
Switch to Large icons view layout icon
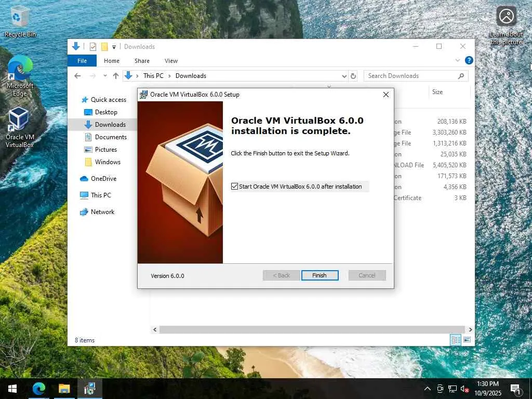(467, 340)
